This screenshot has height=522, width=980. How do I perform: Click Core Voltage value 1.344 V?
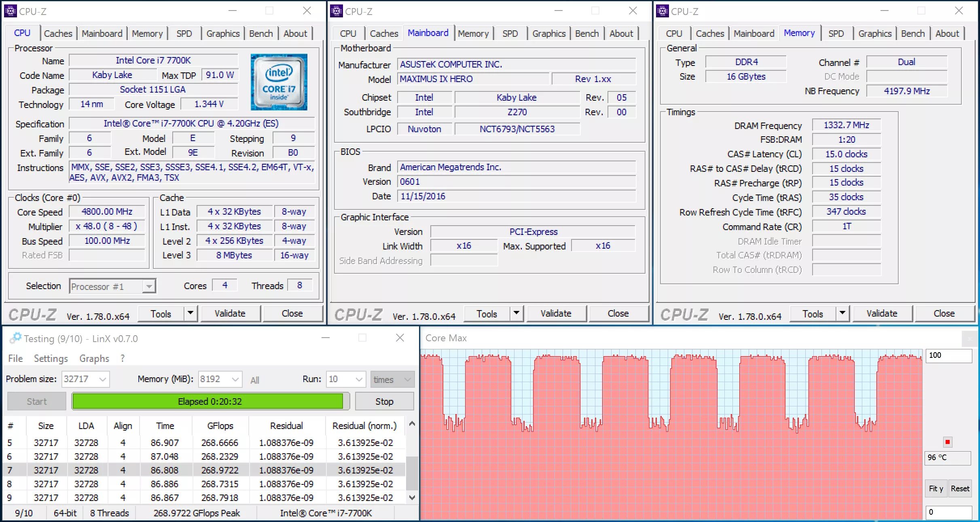click(209, 104)
